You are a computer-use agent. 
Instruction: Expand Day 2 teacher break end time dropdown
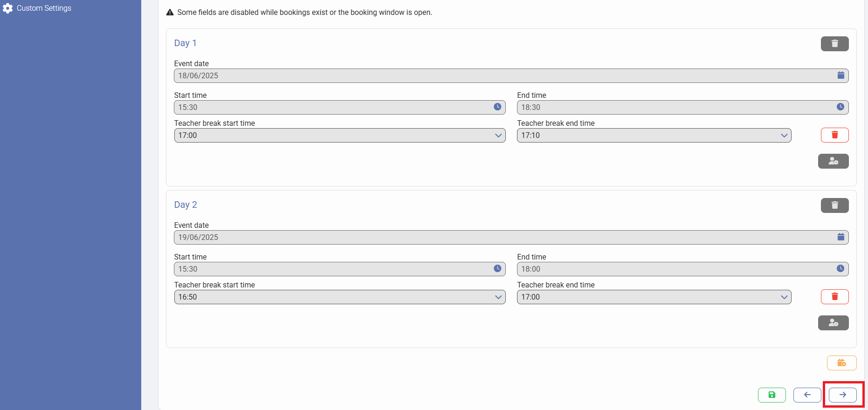[x=654, y=297]
